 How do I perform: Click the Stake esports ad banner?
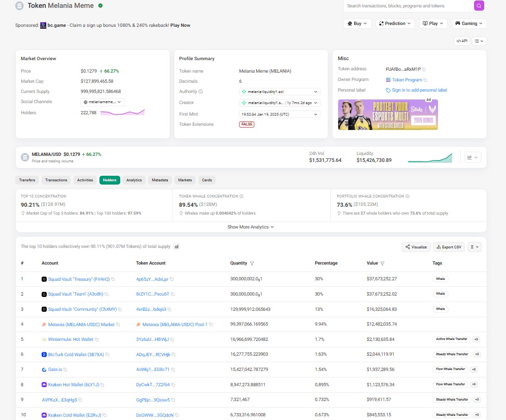(x=388, y=115)
